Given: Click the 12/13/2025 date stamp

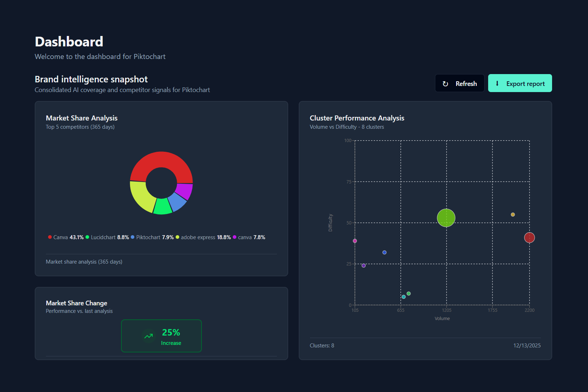Looking at the screenshot, I should click(527, 345).
